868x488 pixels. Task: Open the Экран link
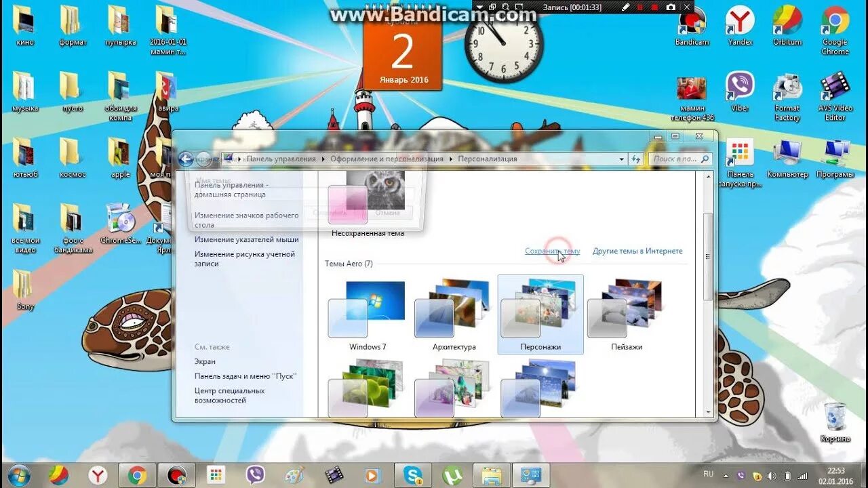[x=205, y=361]
